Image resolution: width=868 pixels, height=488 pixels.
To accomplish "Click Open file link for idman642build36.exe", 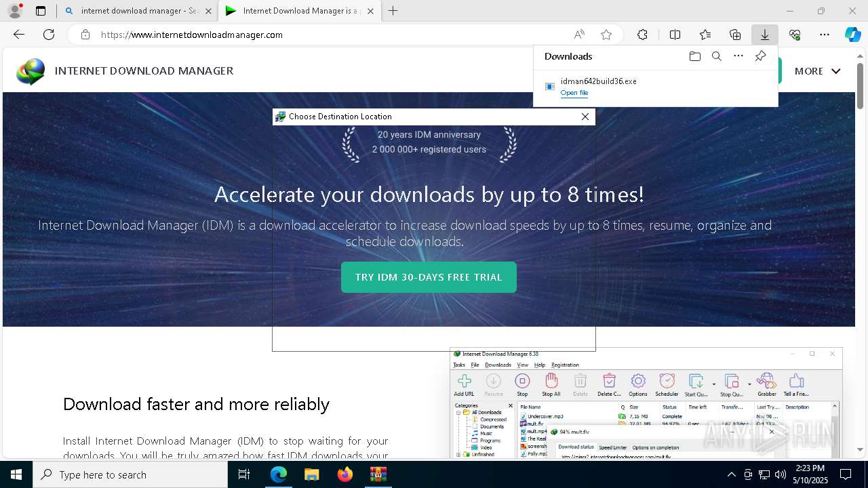I will click(574, 93).
